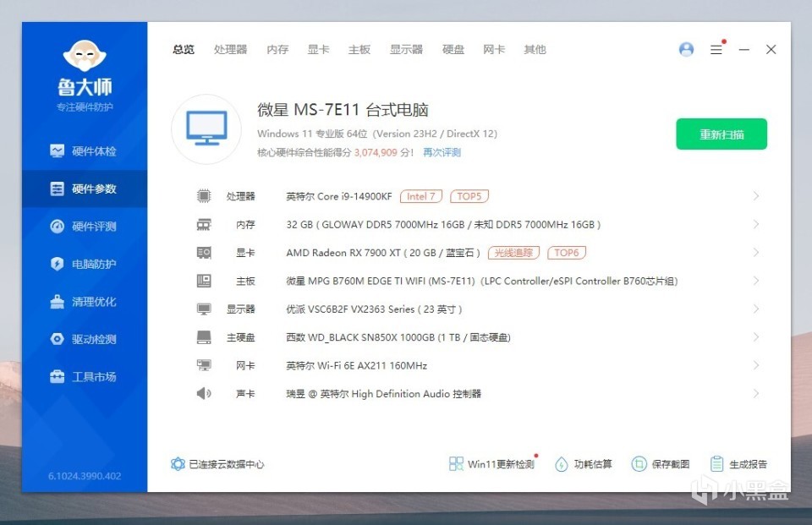
Task: Select 硬件参数 in the sidebar
Action: (84, 189)
